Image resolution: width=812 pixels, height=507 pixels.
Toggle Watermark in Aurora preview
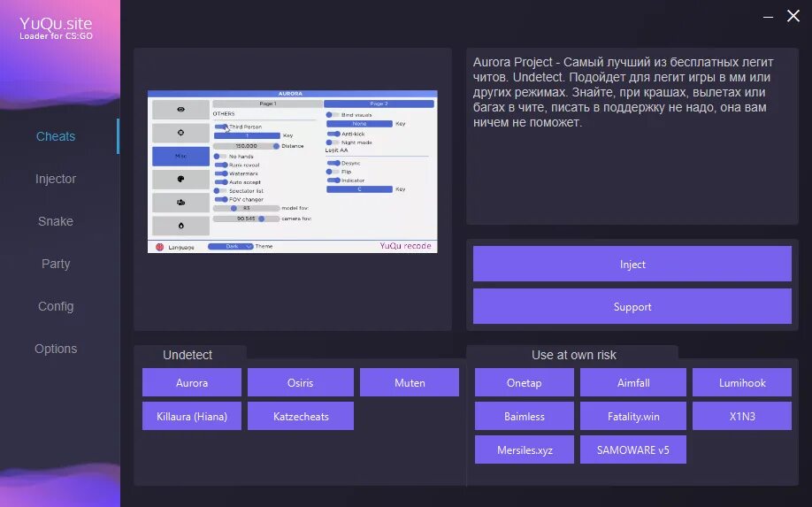(x=221, y=173)
